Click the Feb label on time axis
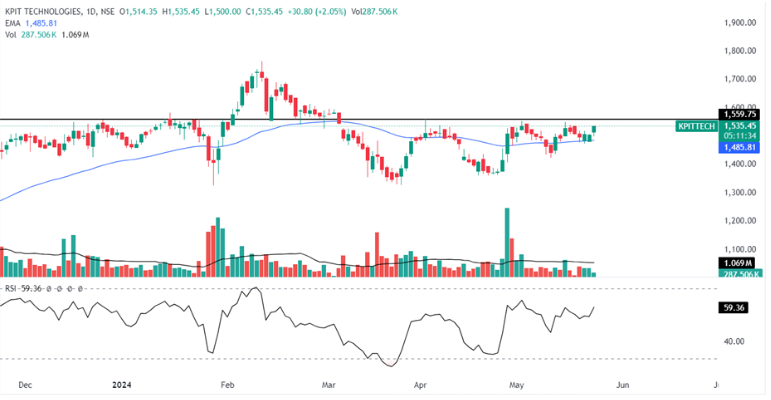 [226, 384]
